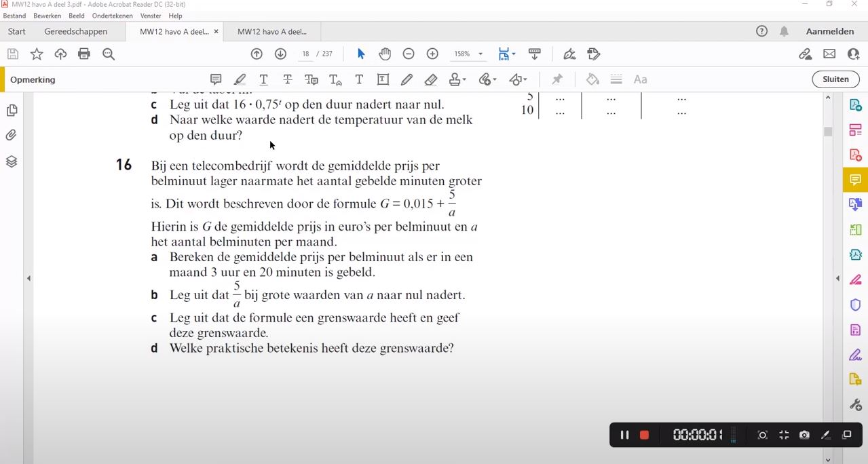Select the eraser tool
868x464 pixels.
430,79
